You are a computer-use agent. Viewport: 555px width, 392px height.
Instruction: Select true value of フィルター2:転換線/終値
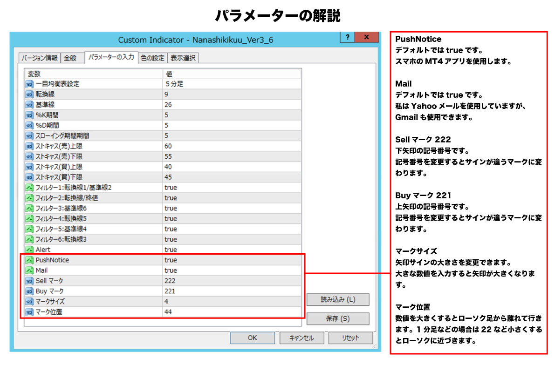point(171,198)
